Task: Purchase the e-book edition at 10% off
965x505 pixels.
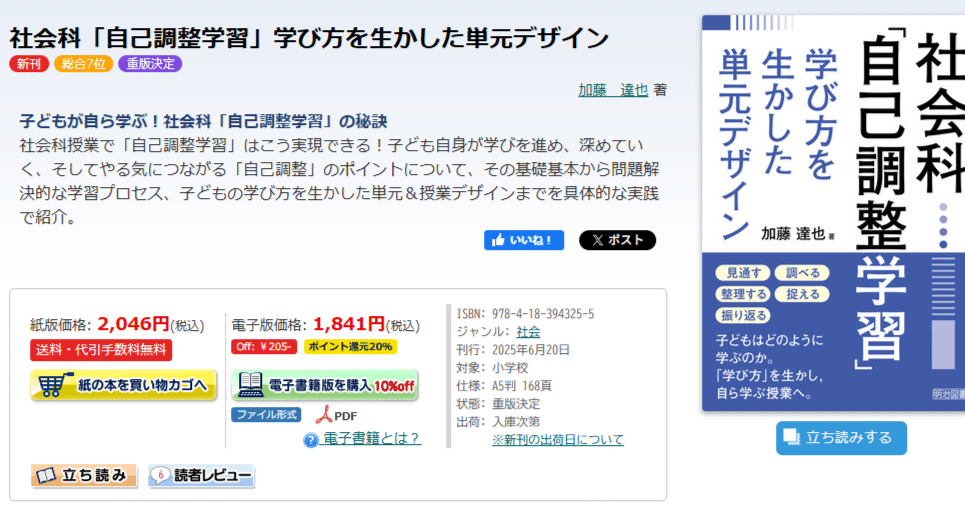Action: pyautogui.click(x=324, y=386)
